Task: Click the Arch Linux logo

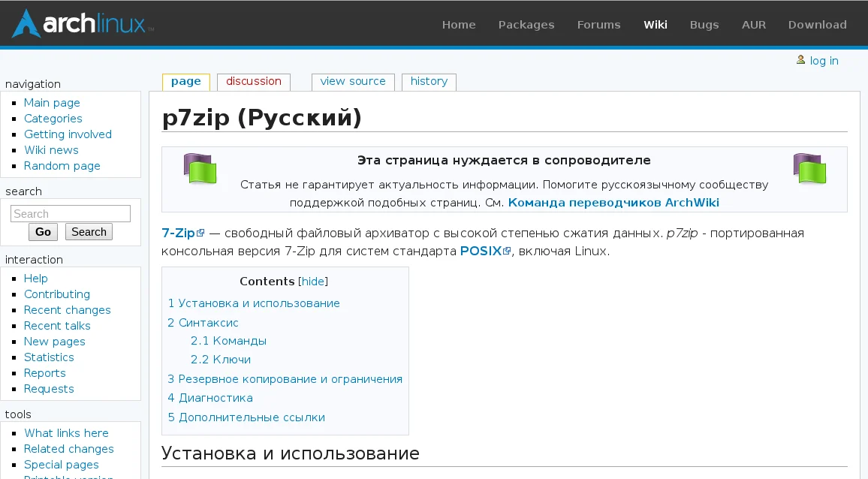Action: (x=83, y=23)
